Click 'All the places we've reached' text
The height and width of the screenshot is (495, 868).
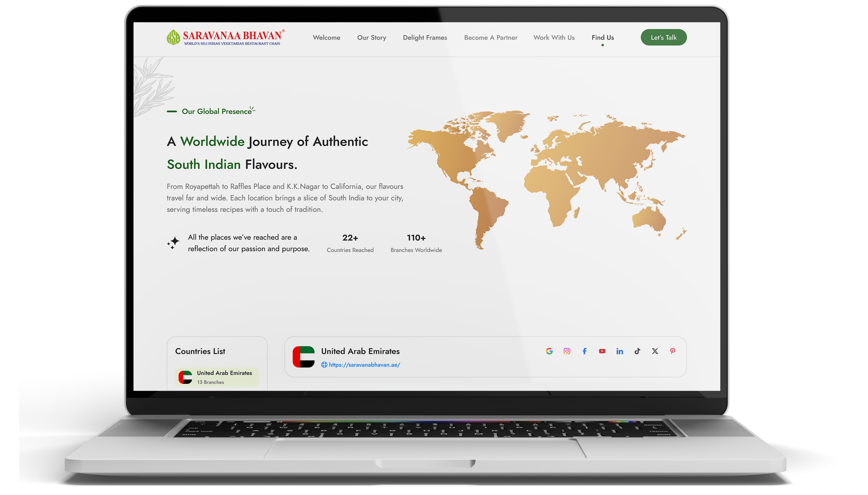(x=248, y=243)
